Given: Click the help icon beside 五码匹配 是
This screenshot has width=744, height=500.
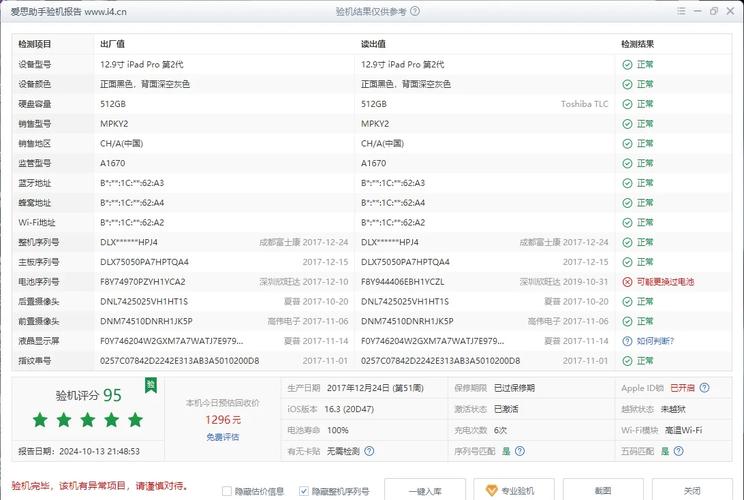Looking at the screenshot, I should tap(679, 451).
